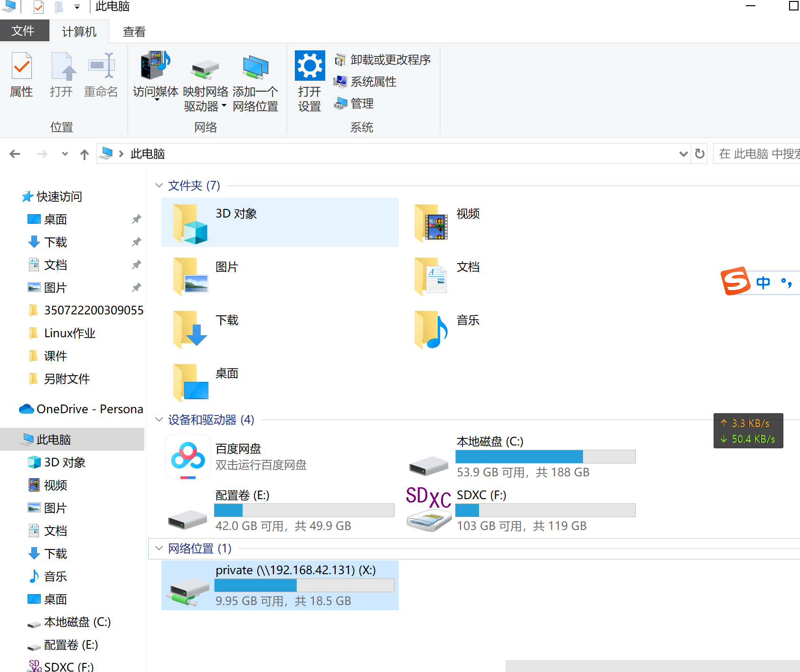Click the forward navigation arrow
Viewport: 800px width, 672px height.
[x=42, y=154]
